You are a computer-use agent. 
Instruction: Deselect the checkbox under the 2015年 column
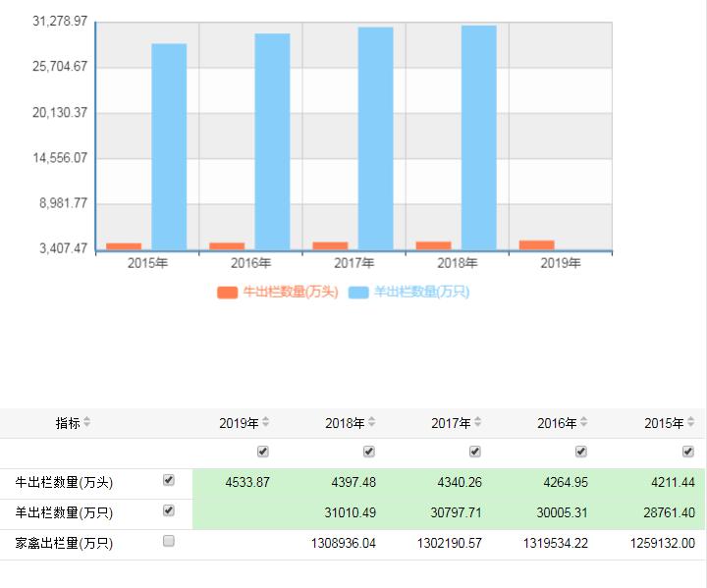tap(687, 452)
